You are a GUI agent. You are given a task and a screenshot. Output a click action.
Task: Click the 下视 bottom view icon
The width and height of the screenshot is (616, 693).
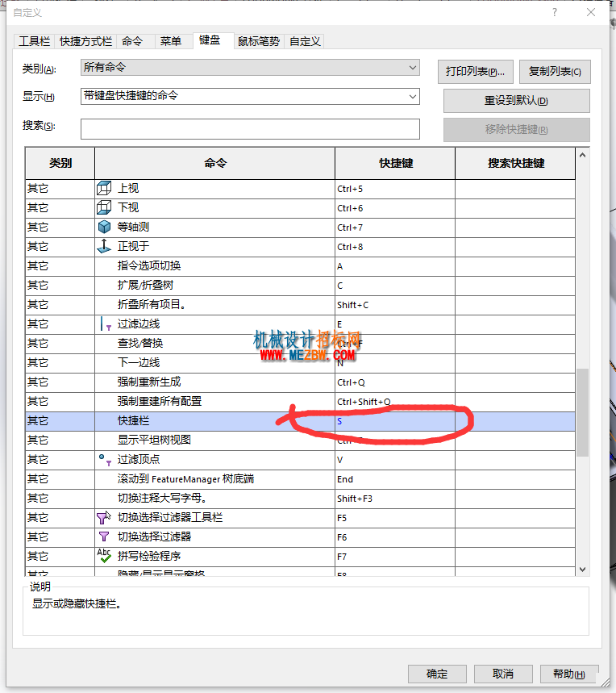point(104,207)
